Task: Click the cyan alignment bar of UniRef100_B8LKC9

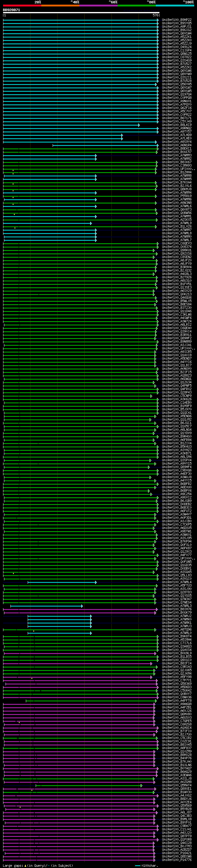Action: (x=71, y=125)
